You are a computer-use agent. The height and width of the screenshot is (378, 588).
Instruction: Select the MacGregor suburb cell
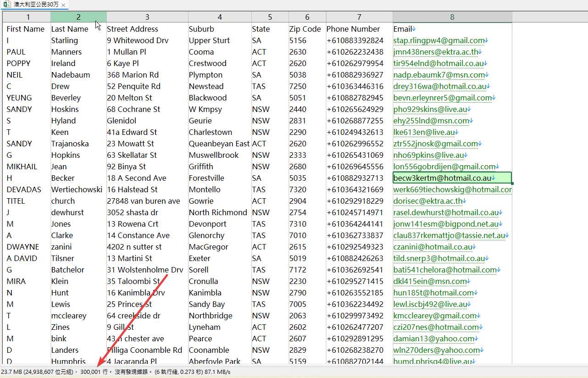[x=220, y=247]
